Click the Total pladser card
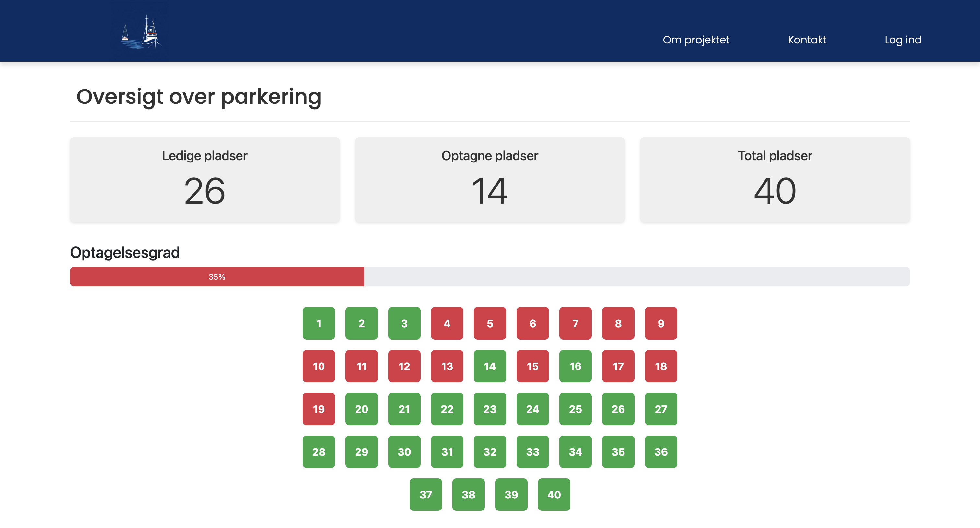 tap(775, 180)
